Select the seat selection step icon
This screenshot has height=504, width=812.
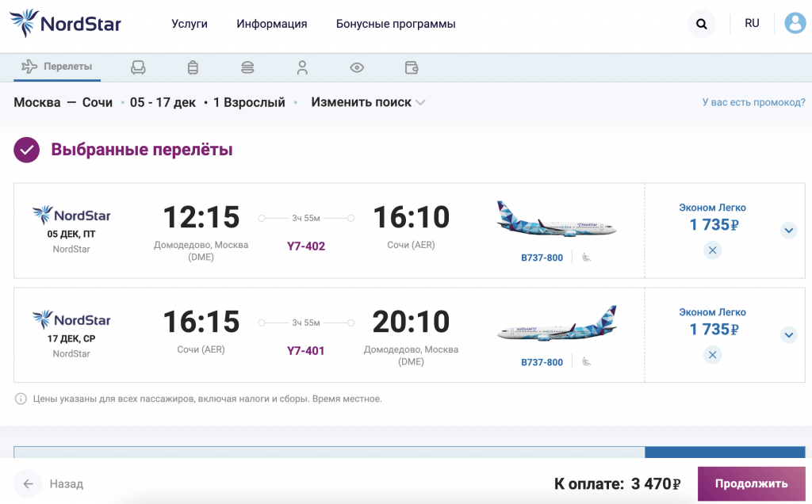[x=138, y=67]
